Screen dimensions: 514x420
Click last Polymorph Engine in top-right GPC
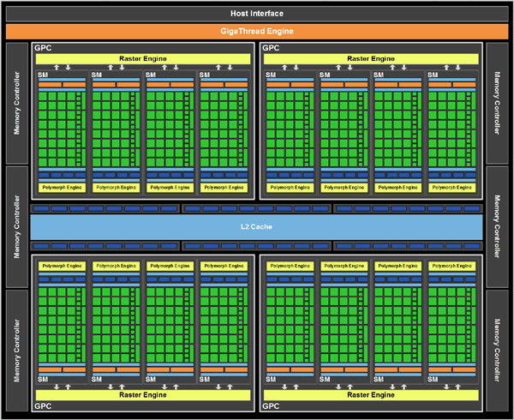(452, 188)
